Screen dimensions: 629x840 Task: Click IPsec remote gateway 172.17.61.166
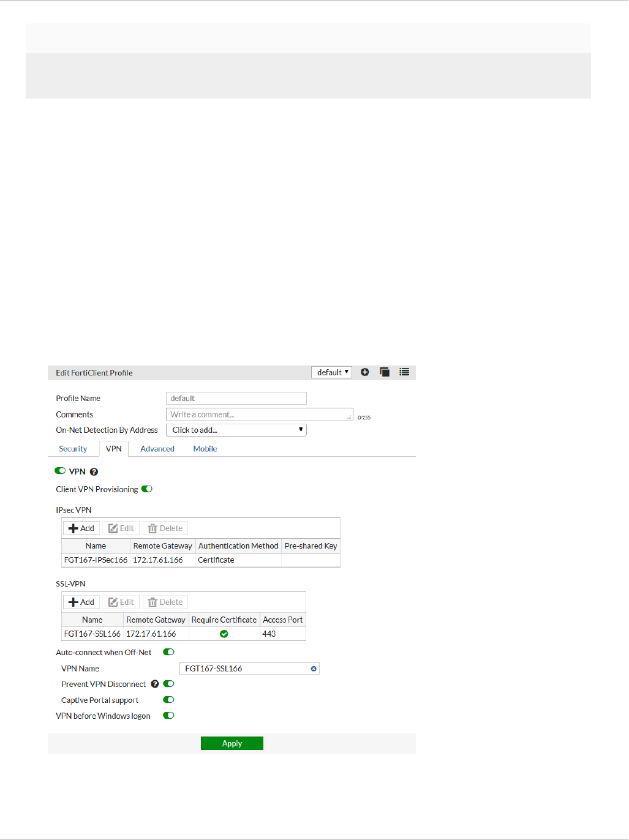pos(158,560)
